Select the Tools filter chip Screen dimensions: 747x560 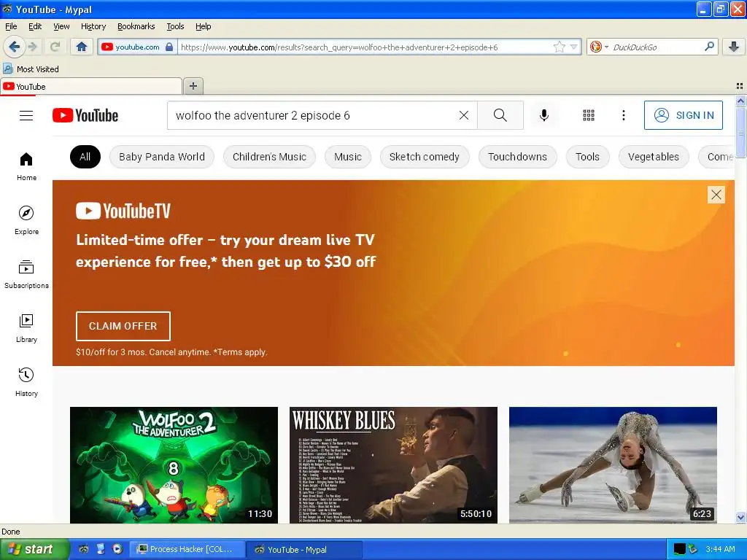(x=587, y=157)
